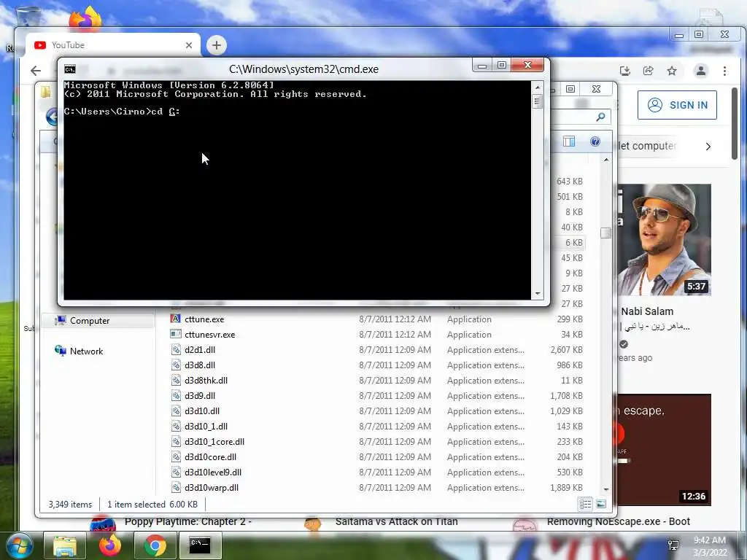
Task: Click cmd window scroll-down arrow
Action: click(538, 294)
